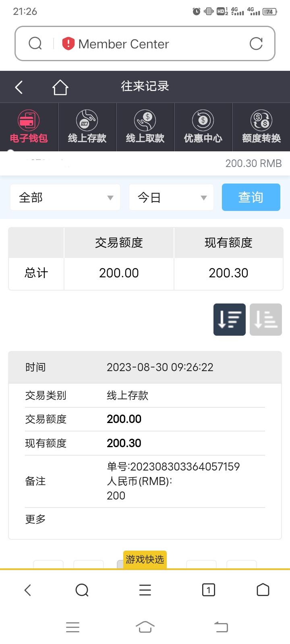Click the browser search magnifier icon

[82, 590]
